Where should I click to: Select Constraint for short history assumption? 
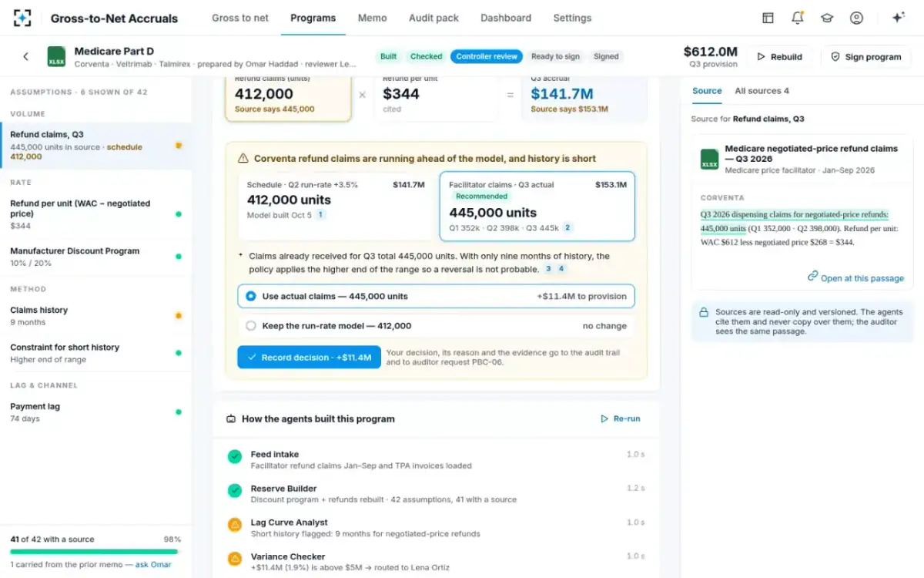coord(95,353)
